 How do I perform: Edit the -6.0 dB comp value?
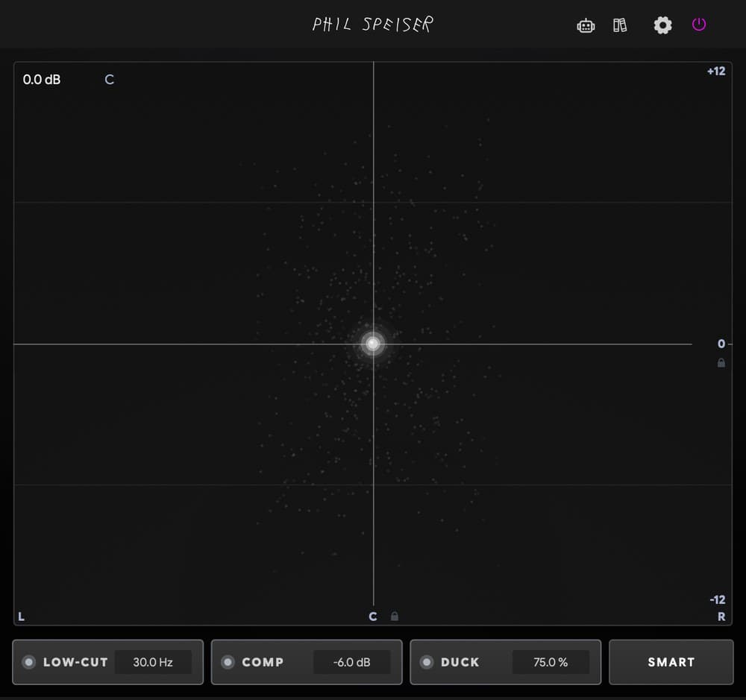pos(351,662)
